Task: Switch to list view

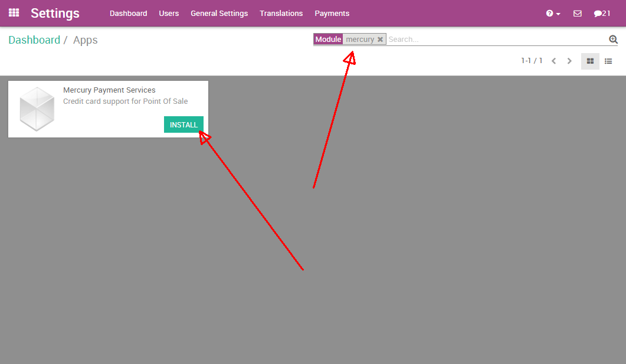Action: point(608,61)
